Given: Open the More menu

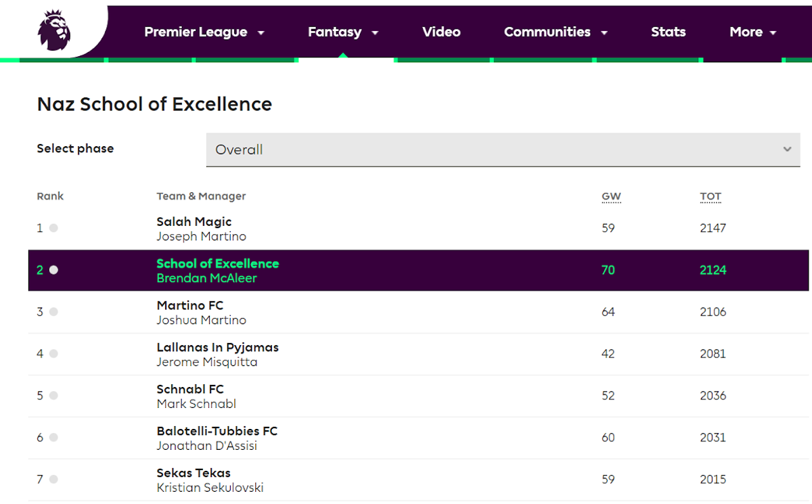Looking at the screenshot, I should point(752,32).
